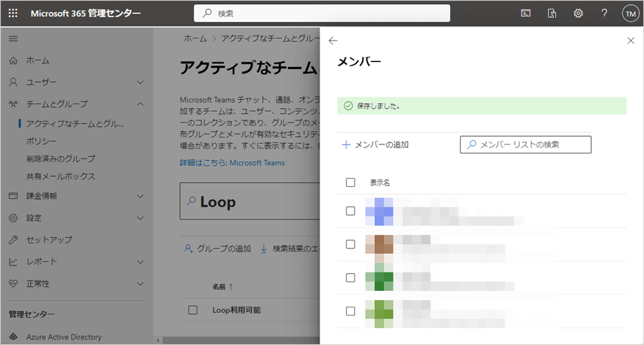The height and width of the screenshot is (345, 644).
Task: Check the member with dark green avatar
Action: (x=350, y=278)
